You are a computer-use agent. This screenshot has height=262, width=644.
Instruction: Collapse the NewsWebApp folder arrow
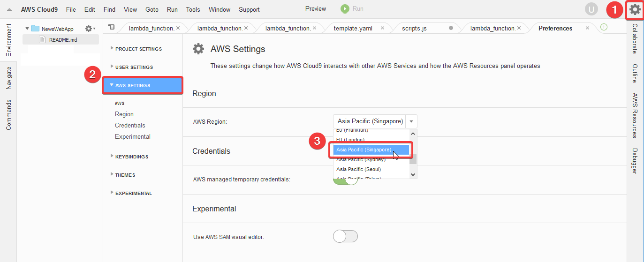(x=27, y=29)
